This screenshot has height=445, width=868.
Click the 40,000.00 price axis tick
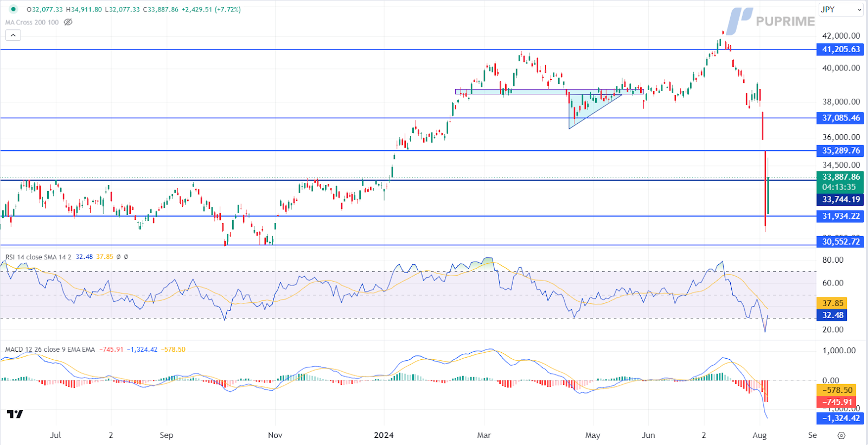[x=841, y=68]
